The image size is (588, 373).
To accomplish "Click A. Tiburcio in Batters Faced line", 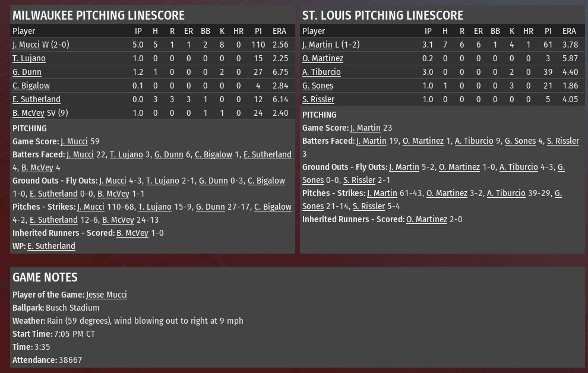I will pyautogui.click(x=474, y=141).
